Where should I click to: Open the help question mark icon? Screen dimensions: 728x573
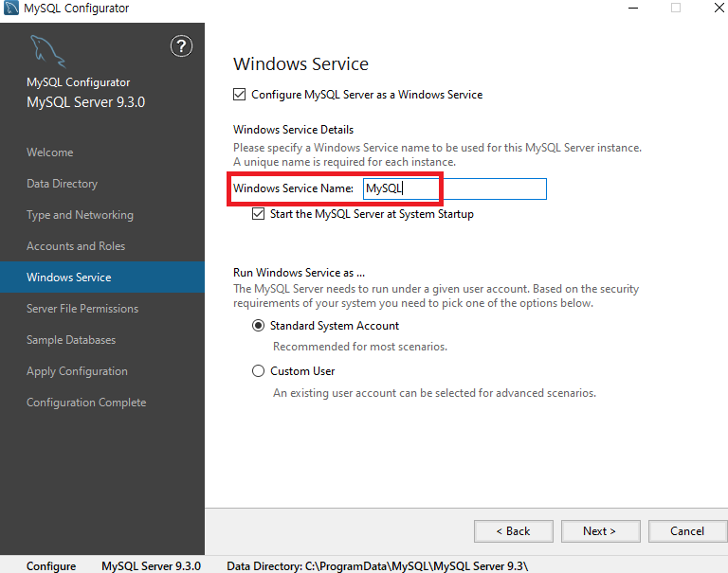click(x=181, y=45)
